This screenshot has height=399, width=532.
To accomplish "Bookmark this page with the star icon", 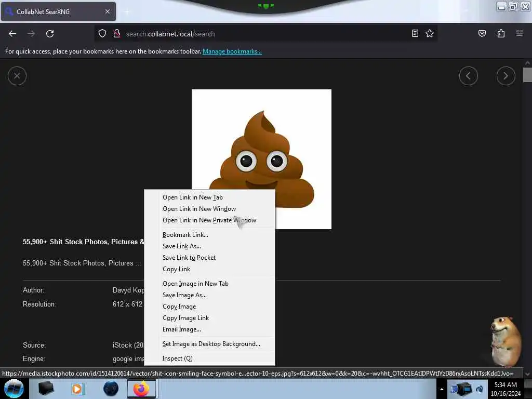I will [x=430, y=33].
